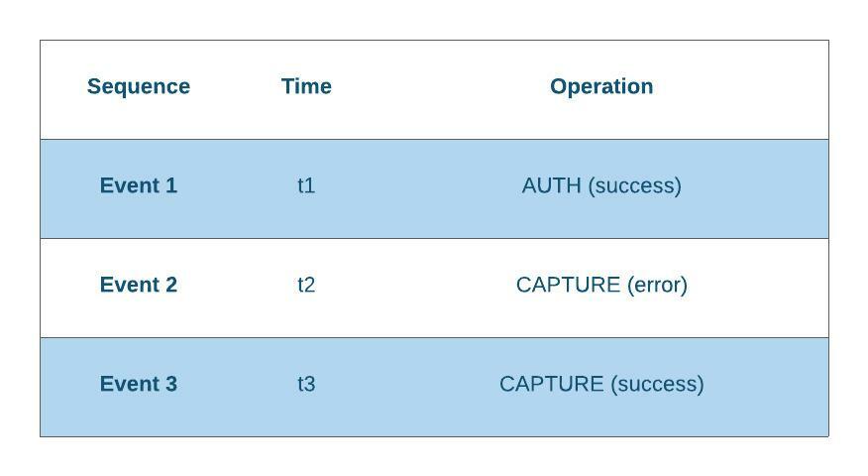Viewport: 868px width, 476px height.
Task: Select the Event 2 cell
Action: [x=139, y=285]
